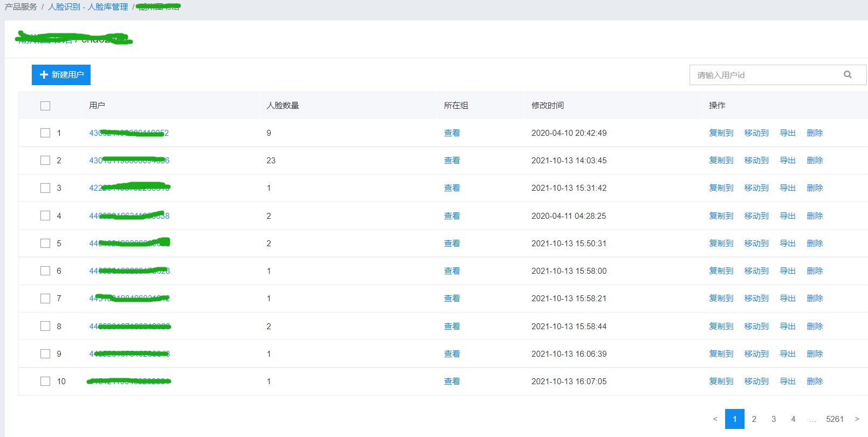Click 复制到 for row 4

coord(721,216)
